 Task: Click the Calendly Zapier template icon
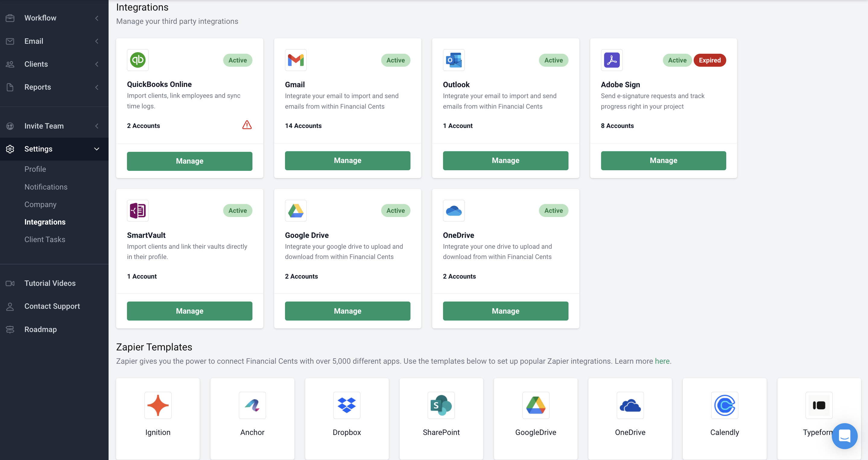(724, 405)
